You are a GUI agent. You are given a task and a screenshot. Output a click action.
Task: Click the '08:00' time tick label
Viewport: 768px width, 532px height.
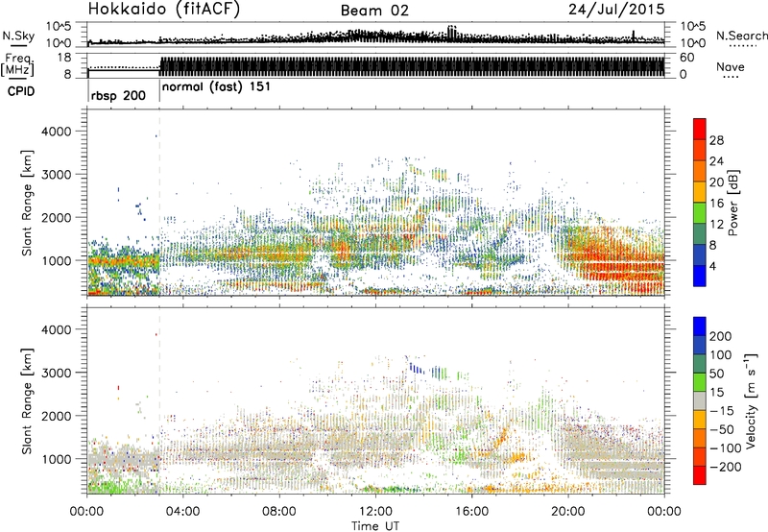[279, 512]
